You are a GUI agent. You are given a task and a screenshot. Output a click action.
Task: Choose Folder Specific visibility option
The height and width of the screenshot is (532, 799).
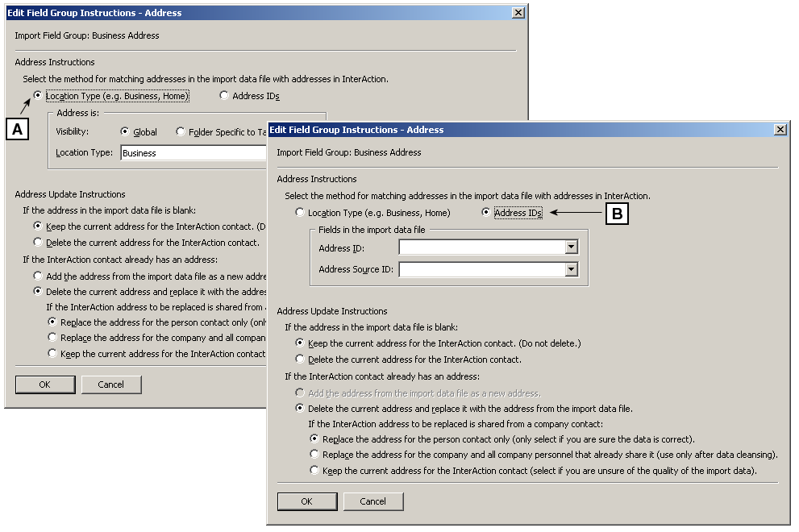(x=181, y=131)
